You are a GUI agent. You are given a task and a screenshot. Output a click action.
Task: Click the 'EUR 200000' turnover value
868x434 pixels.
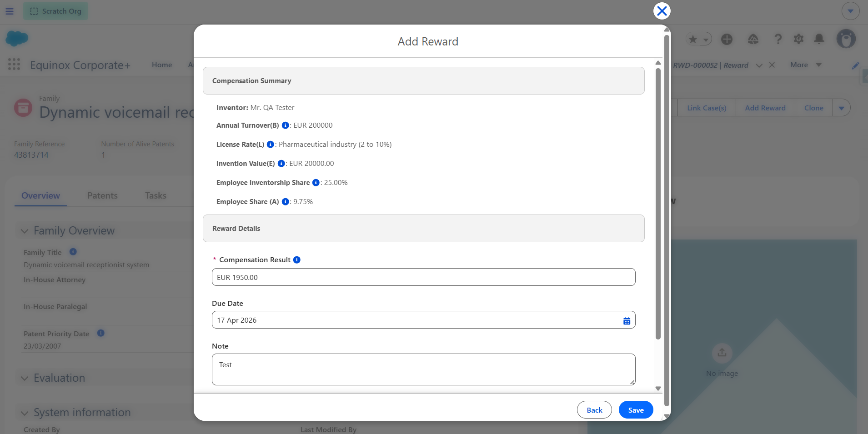[313, 125]
